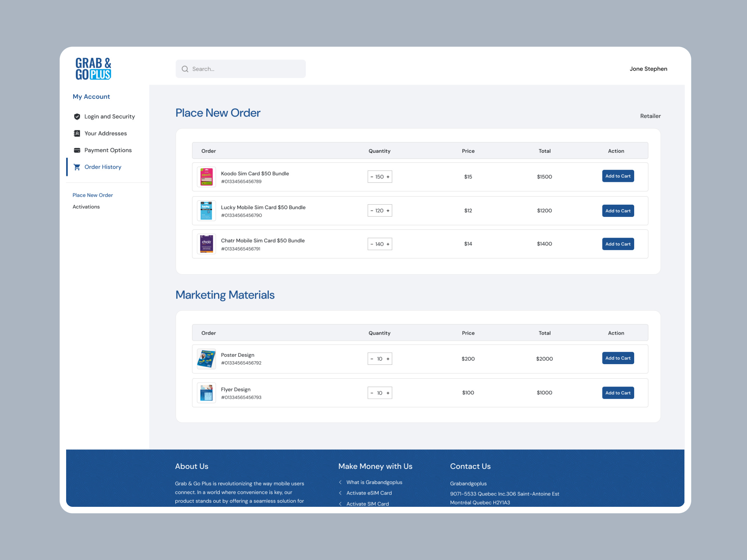The height and width of the screenshot is (560, 747).
Task: Add Flyer Design to cart
Action: point(618,392)
